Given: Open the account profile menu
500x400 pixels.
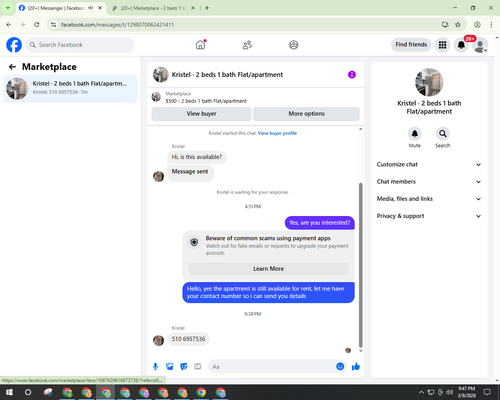Looking at the screenshot, I should 480,45.
